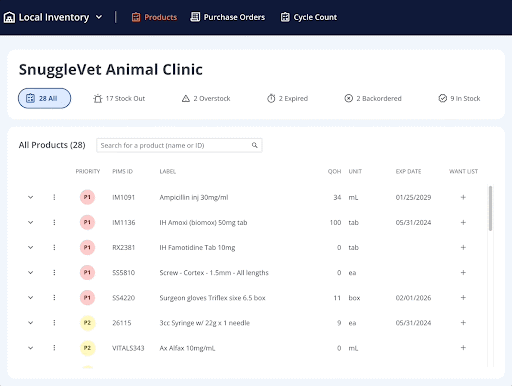Click the product list vertical scrollbar
The image size is (512, 386).
click(x=490, y=208)
